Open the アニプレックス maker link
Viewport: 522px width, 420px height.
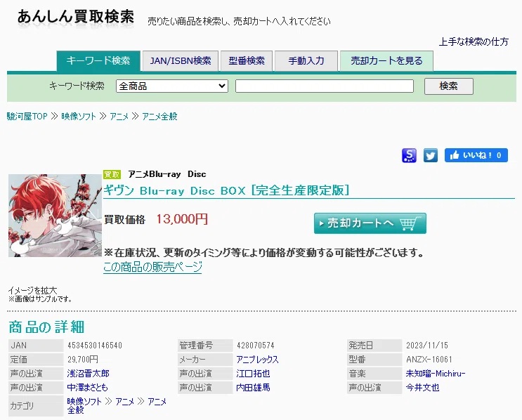[x=257, y=360]
